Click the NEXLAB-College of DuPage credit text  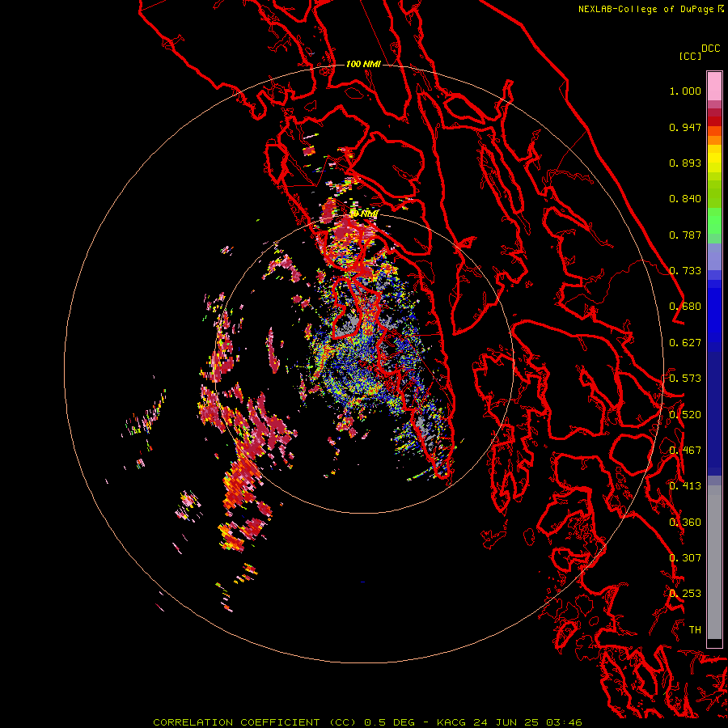point(645,9)
